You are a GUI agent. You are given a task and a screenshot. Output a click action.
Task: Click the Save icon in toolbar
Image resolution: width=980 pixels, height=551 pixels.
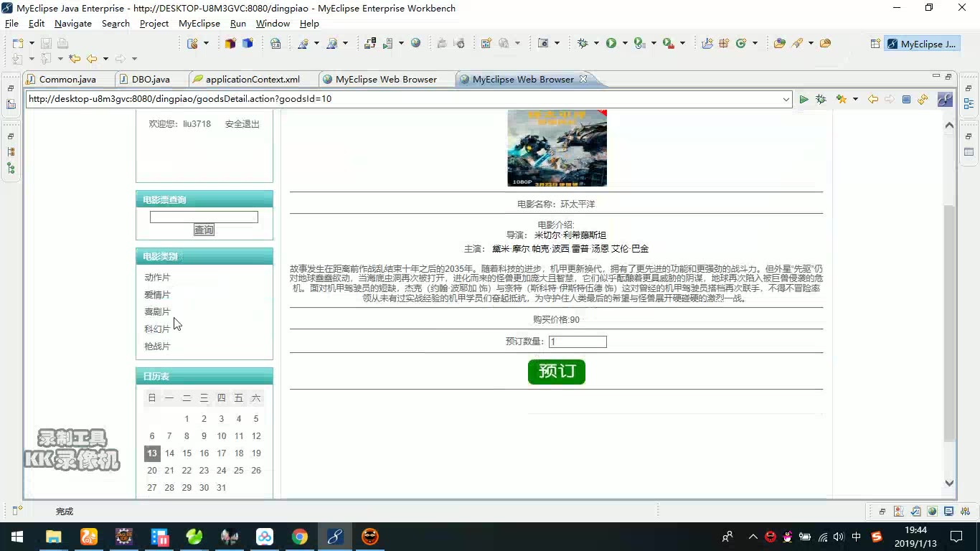pos(47,44)
